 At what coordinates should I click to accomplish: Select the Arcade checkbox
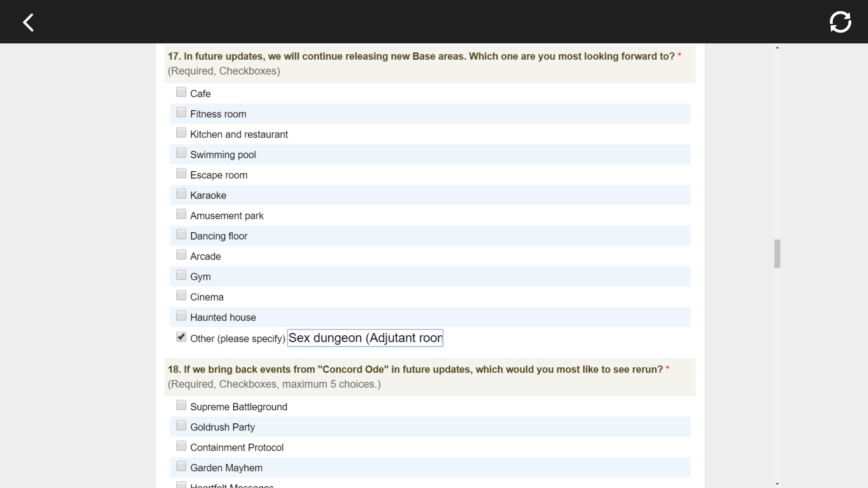click(x=181, y=255)
